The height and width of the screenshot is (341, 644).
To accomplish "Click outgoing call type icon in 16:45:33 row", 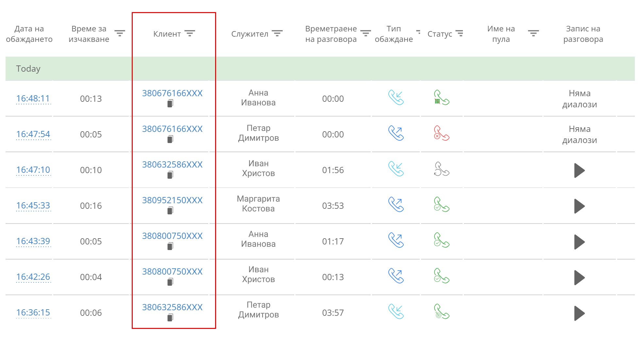I will (x=396, y=205).
